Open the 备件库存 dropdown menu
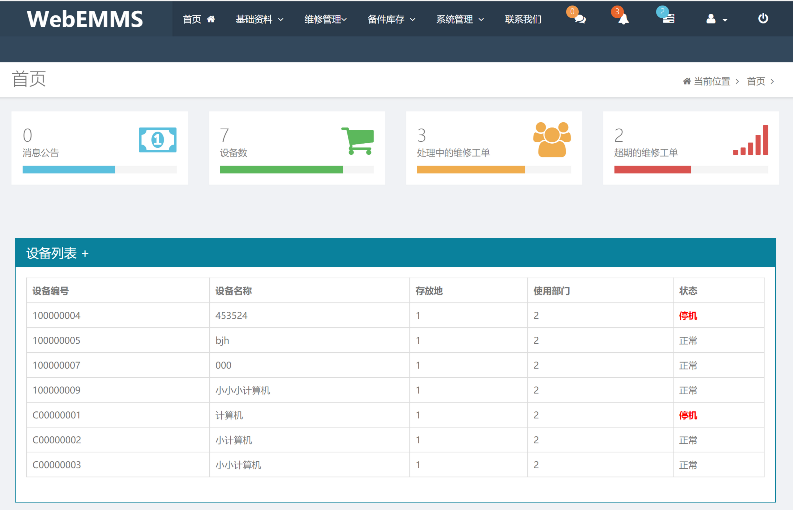 (391, 19)
